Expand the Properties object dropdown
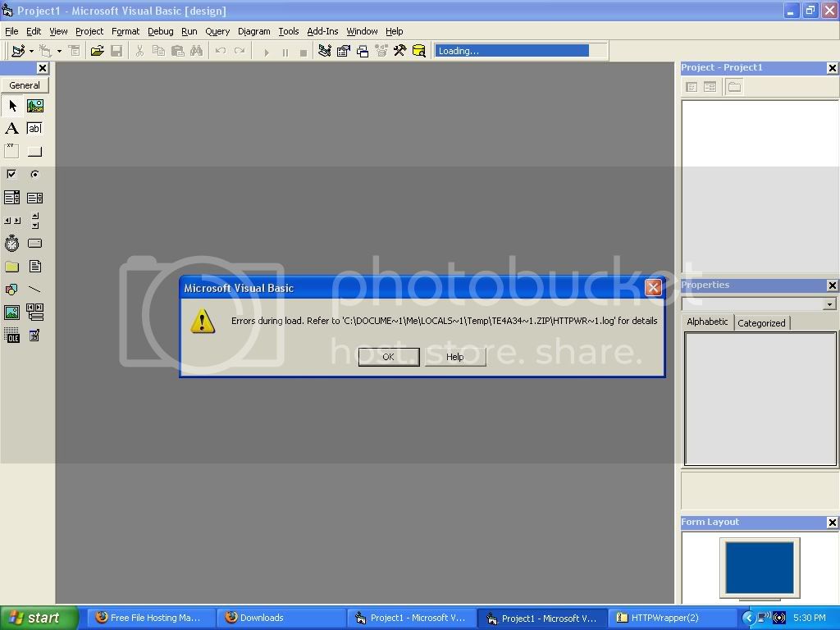Image resolution: width=840 pixels, height=630 pixels. tap(829, 304)
